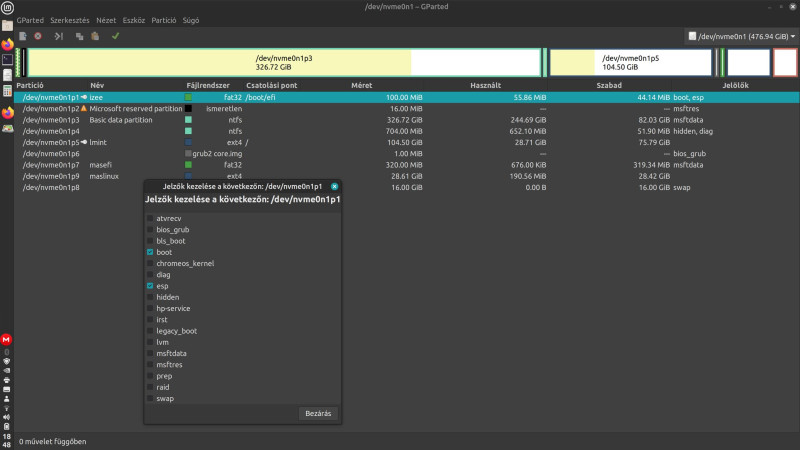This screenshot has width=800, height=450.
Task: Click the Jelölők column header
Action: (x=735, y=85)
